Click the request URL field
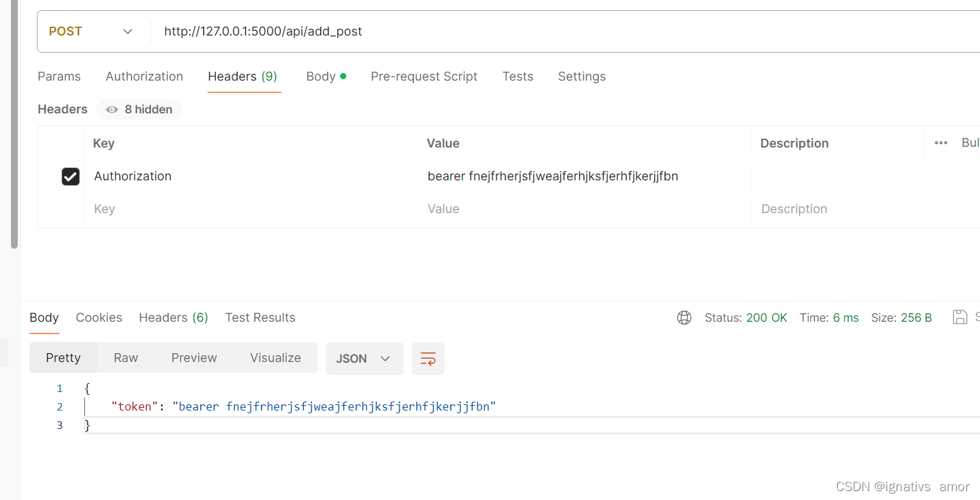This screenshot has width=980, height=500. click(x=565, y=31)
